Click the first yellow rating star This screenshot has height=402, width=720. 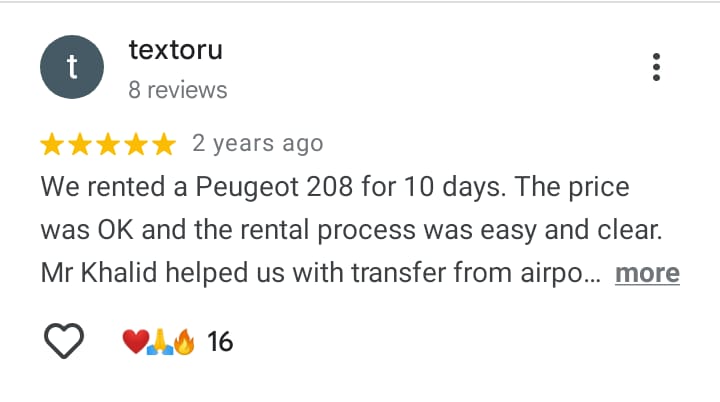pyautogui.click(x=52, y=144)
